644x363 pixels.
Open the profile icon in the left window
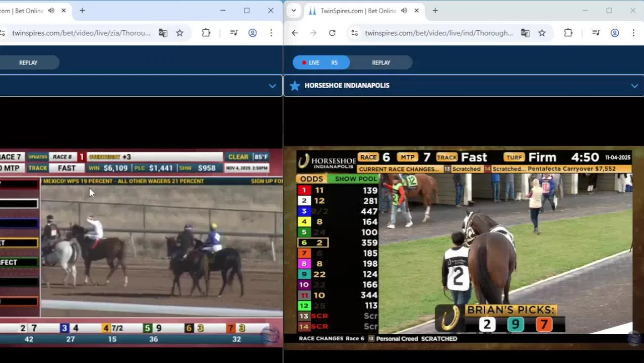coord(252,33)
